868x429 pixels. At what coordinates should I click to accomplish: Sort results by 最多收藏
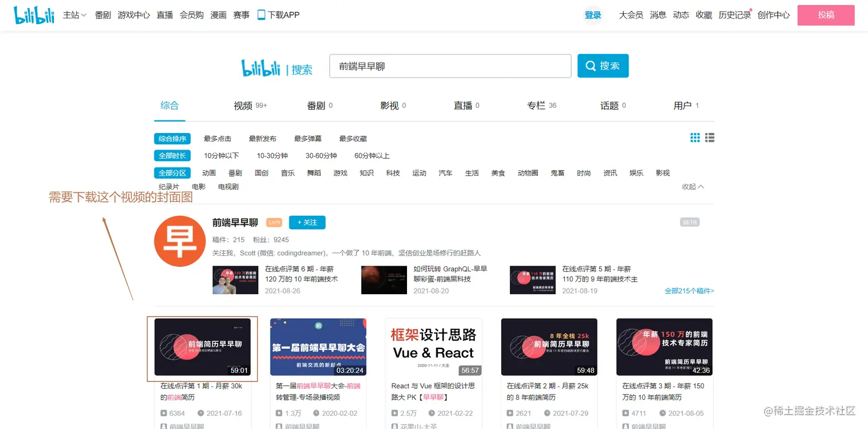[353, 139]
